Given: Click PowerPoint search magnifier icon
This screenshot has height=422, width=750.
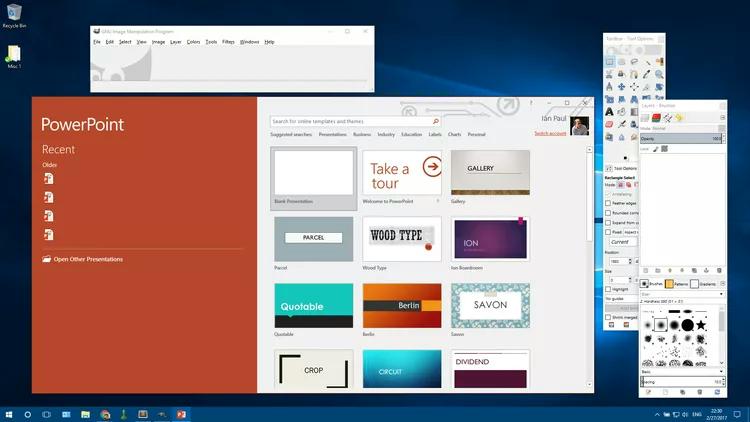Looking at the screenshot, I should (435, 121).
